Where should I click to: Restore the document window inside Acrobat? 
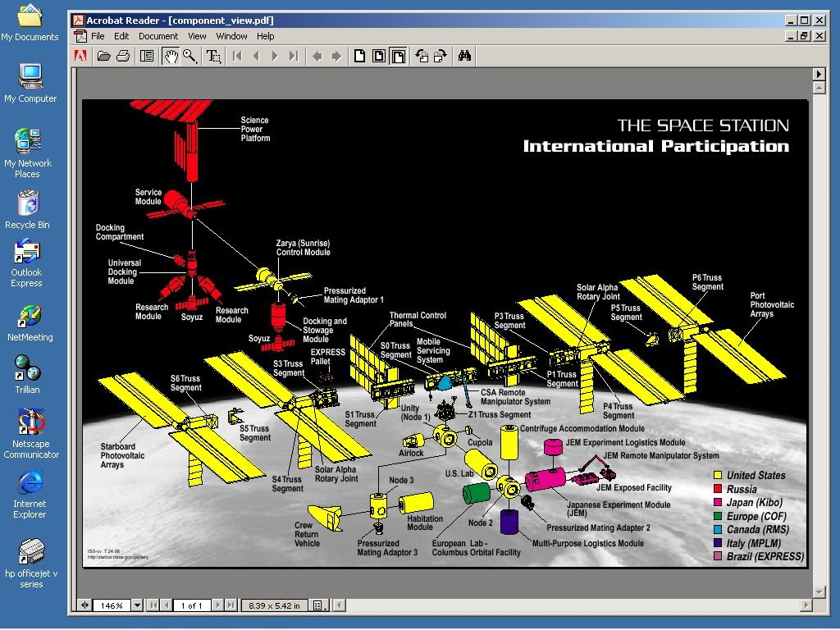(x=804, y=36)
